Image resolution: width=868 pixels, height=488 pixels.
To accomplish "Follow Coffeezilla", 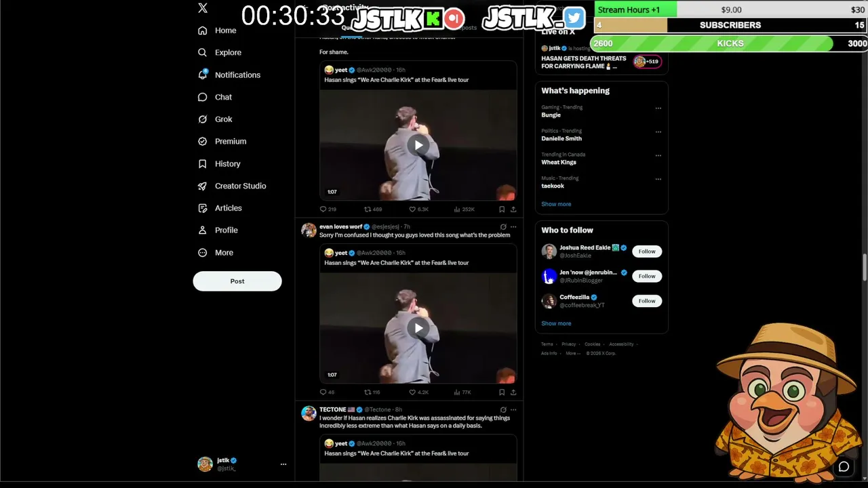I will click(647, 301).
